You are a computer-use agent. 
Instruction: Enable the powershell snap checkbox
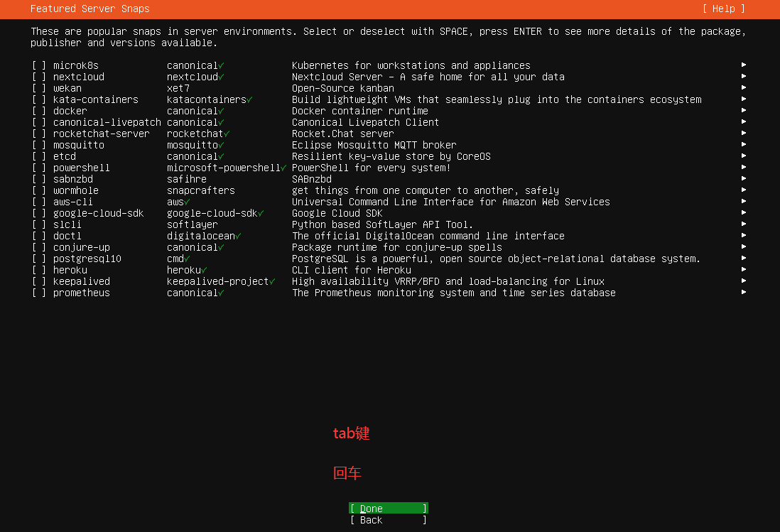(39, 168)
